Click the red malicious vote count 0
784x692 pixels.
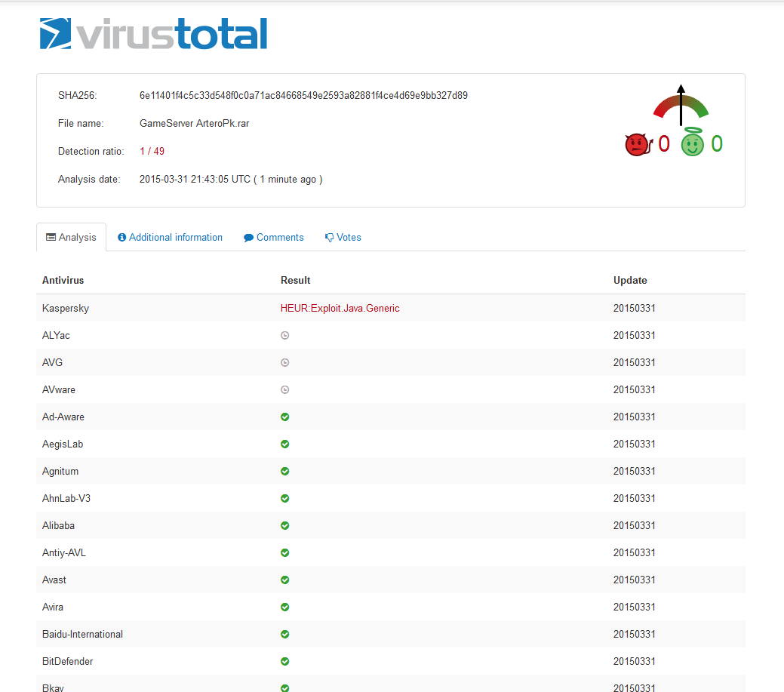[663, 144]
